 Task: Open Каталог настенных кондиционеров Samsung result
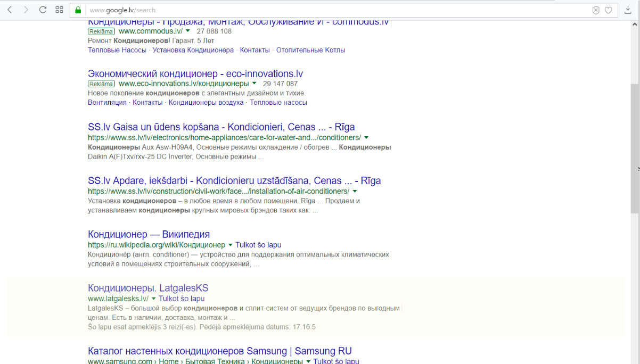pyautogui.click(x=220, y=351)
